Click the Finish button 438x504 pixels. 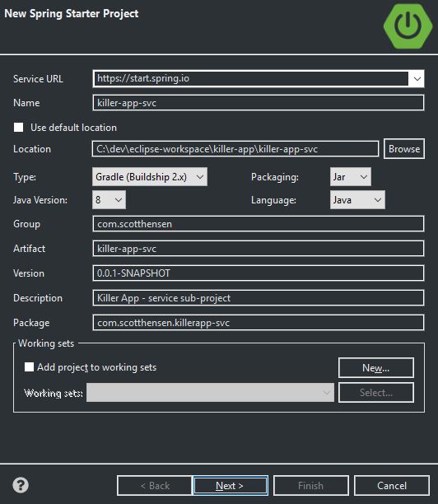310,485
